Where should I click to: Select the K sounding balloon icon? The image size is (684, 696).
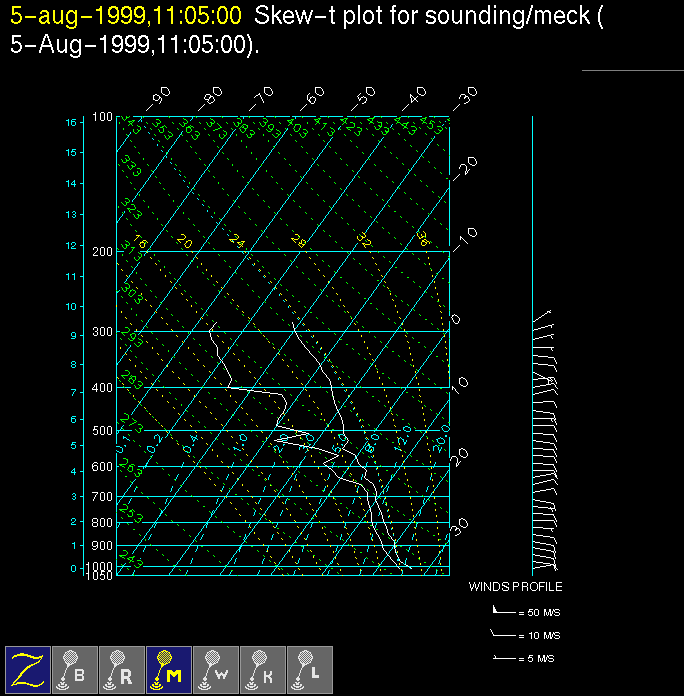(262, 669)
